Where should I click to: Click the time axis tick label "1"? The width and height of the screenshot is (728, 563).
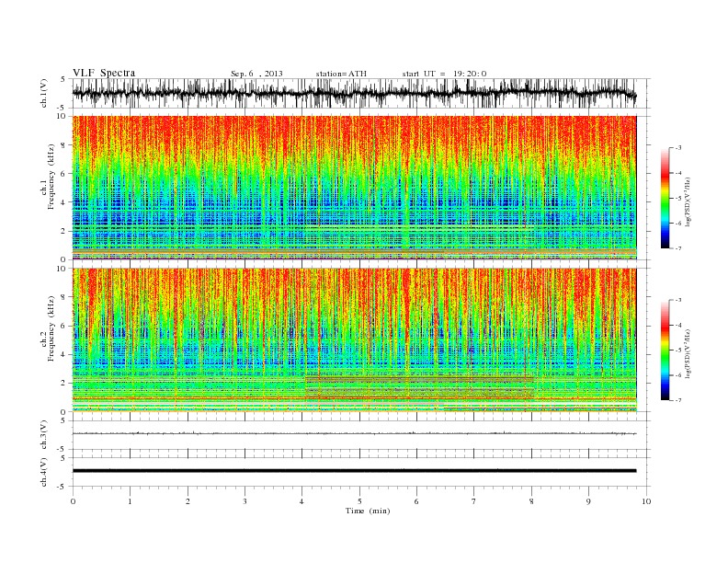(130, 501)
